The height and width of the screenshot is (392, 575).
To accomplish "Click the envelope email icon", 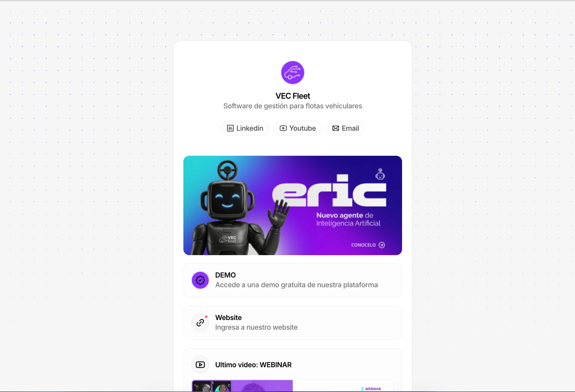I will 335,128.
